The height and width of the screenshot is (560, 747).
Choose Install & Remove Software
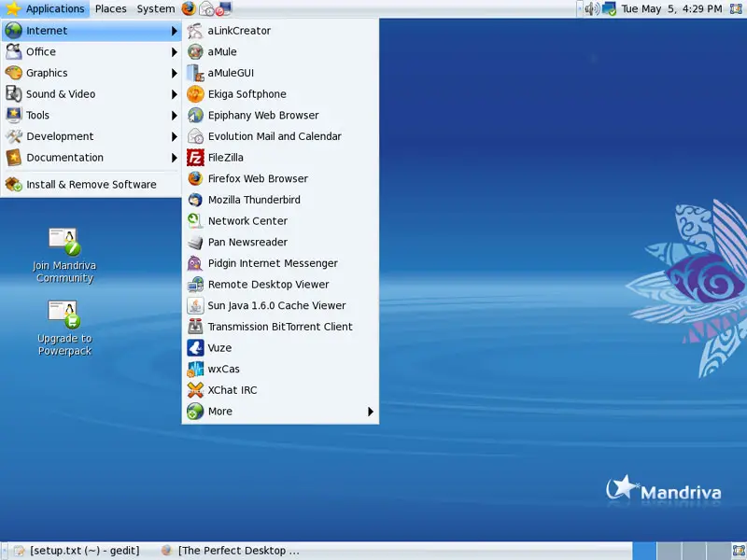(92, 184)
